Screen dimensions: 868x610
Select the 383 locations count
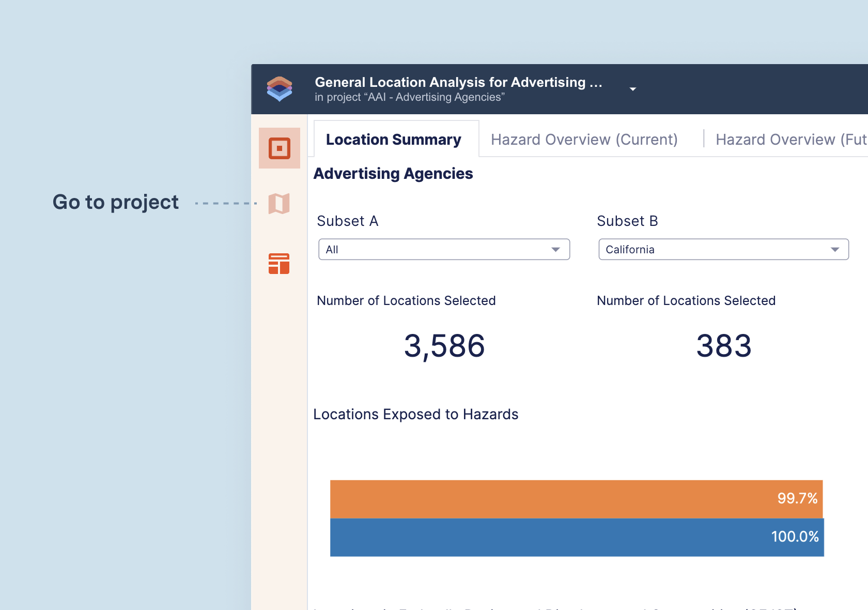tap(724, 346)
